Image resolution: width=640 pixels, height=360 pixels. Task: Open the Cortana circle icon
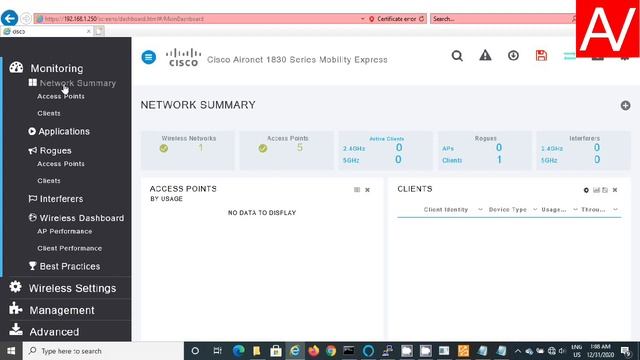pos(195,351)
